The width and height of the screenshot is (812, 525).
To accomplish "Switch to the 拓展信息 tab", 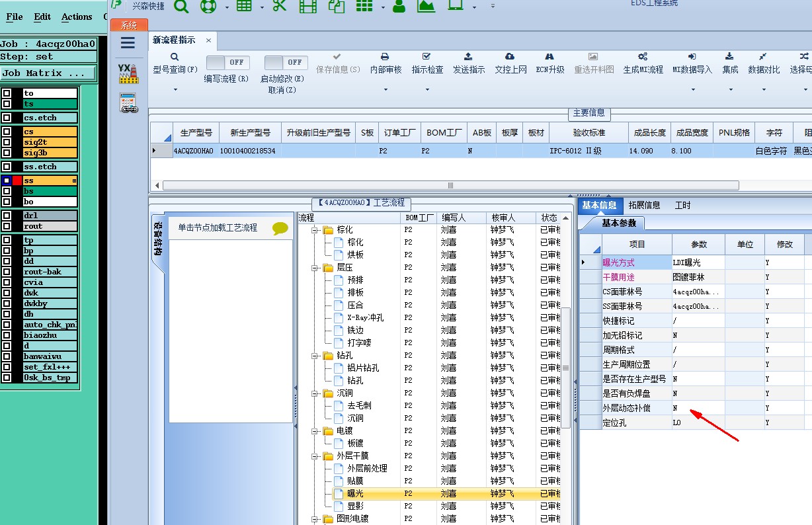I will [x=644, y=206].
